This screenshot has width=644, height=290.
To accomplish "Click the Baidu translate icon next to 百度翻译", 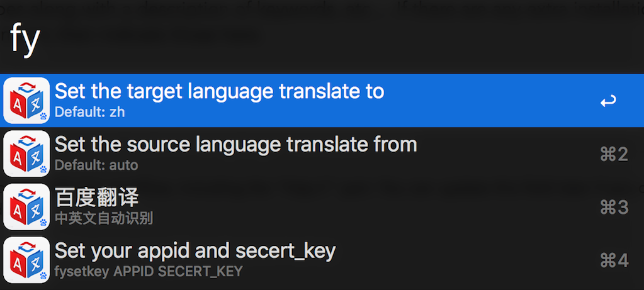I will pyautogui.click(x=26, y=207).
